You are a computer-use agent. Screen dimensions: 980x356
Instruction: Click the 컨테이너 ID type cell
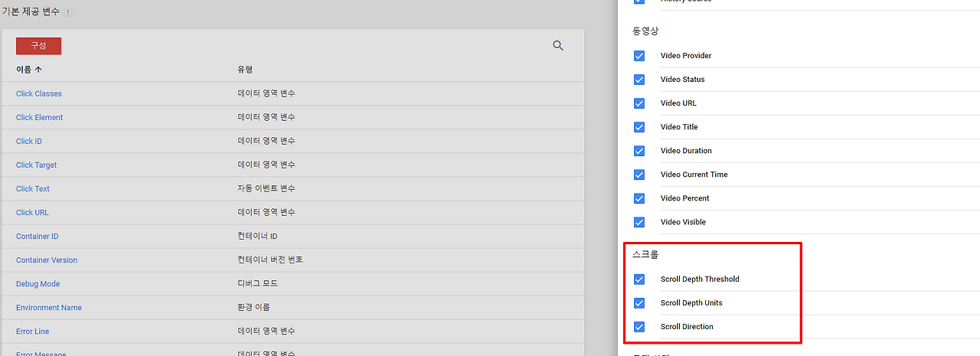(x=257, y=236)
